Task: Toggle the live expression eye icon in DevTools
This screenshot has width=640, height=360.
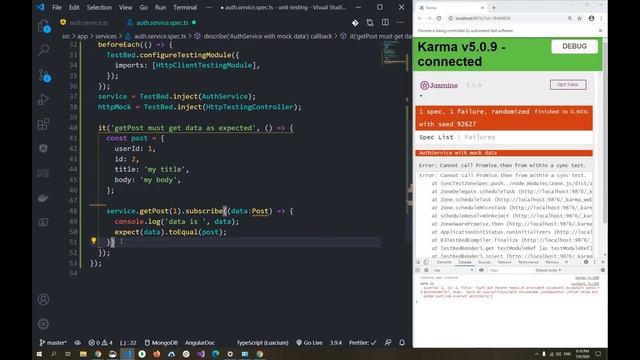Action: click(481, 270)
